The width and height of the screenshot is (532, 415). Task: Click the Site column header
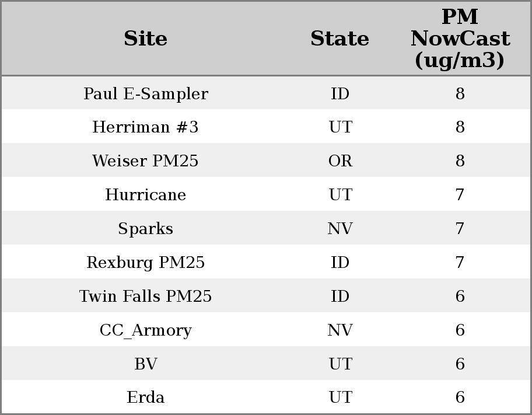(145, 39)
